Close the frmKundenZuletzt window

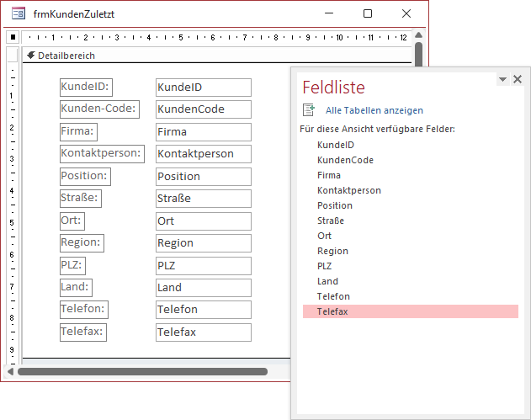406,13
